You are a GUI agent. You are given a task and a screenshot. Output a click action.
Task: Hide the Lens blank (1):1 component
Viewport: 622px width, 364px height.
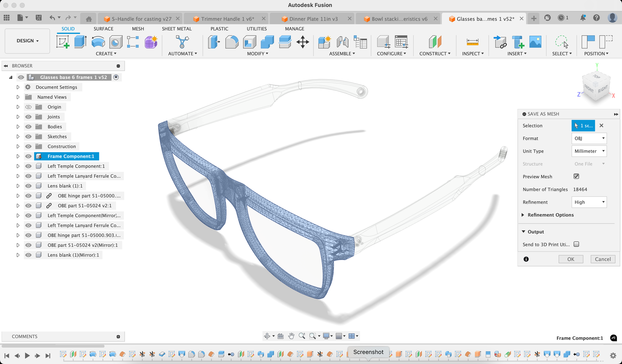click(28, 186)
